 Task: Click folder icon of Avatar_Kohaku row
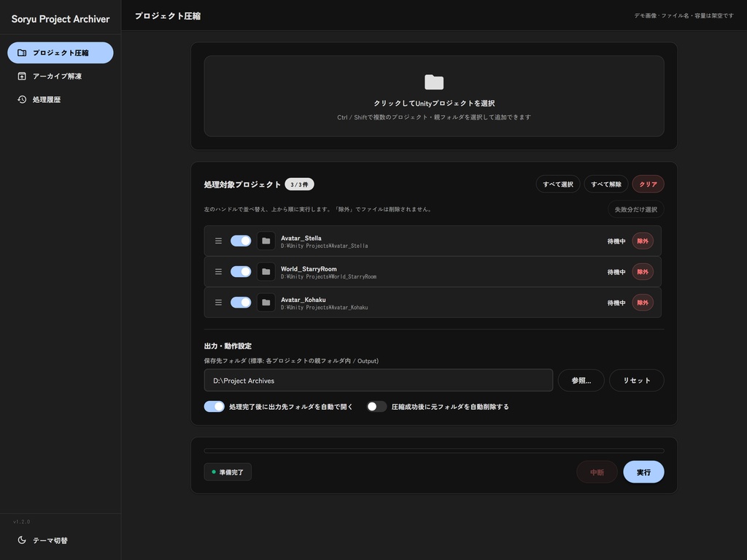pyautogui.click(x=266, y=303)
